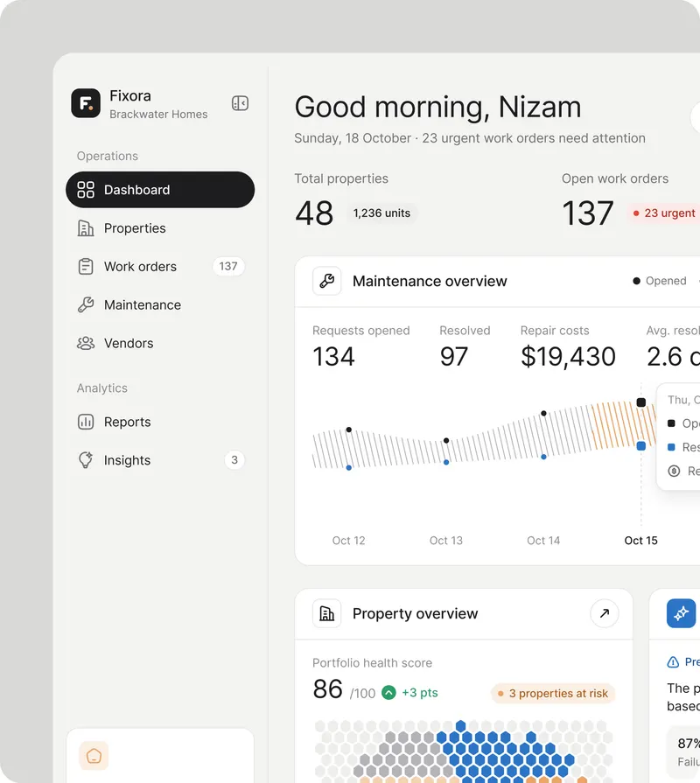Click the blue warning triangle icon
Image resolution: width=700 pixels, height=783 pixels.
[673, 662]
